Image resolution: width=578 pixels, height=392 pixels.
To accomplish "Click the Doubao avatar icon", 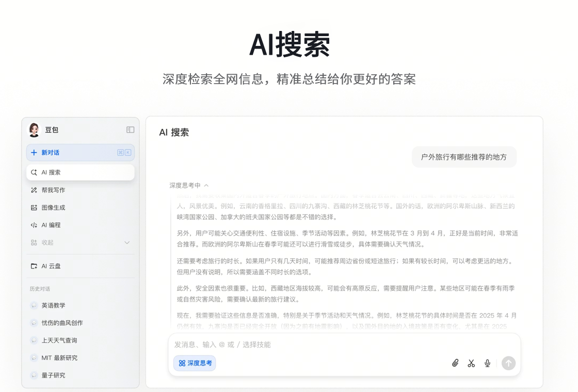I will [34, 130].
